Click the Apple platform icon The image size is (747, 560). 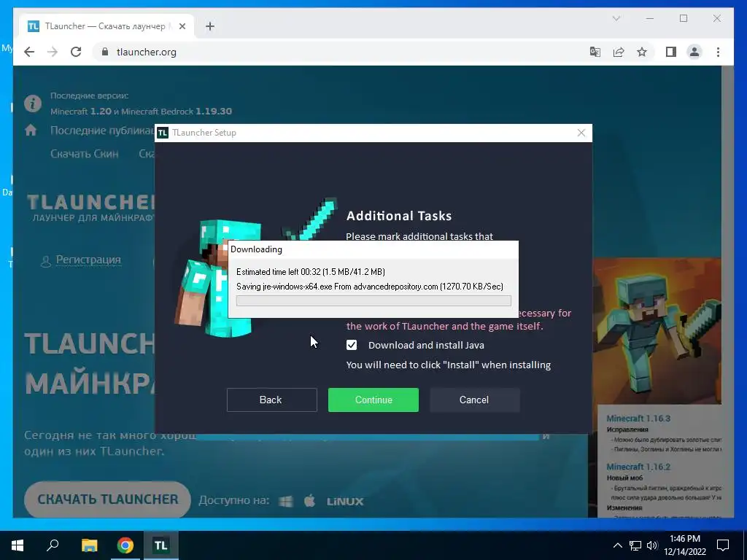pyautogui.click(x=309, y=501)
